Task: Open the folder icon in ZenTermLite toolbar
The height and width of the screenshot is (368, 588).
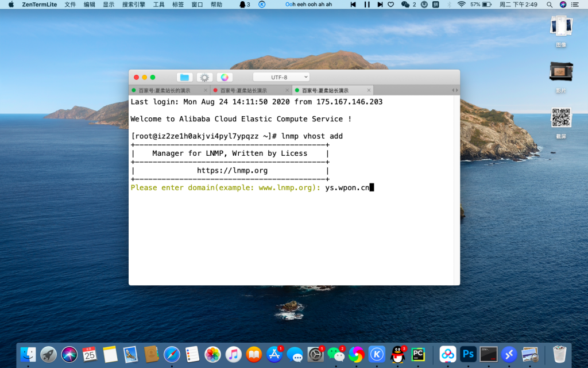Action: pos(184,77)
